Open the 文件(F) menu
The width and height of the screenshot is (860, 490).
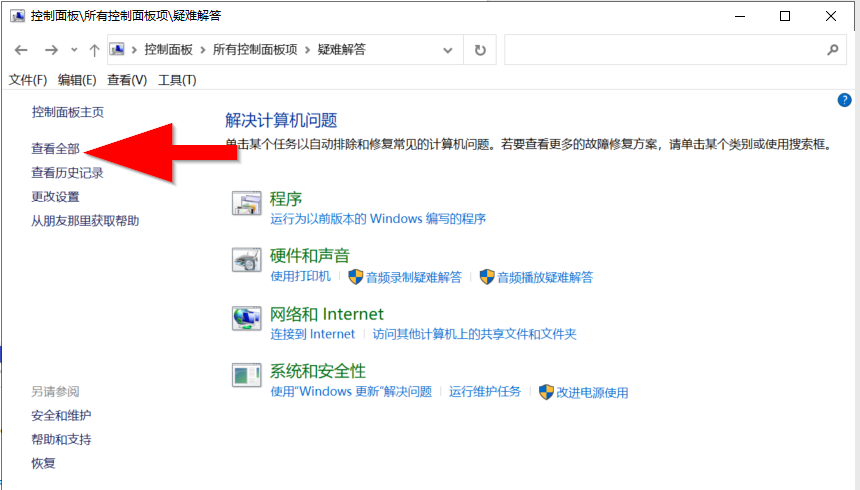(27, 80)
